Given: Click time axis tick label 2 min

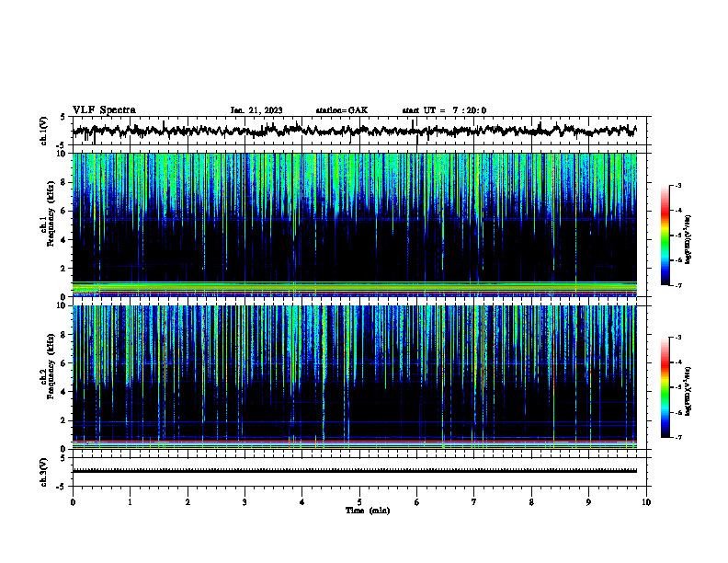Looking at the screenshot, I should (x=188, y=502).
